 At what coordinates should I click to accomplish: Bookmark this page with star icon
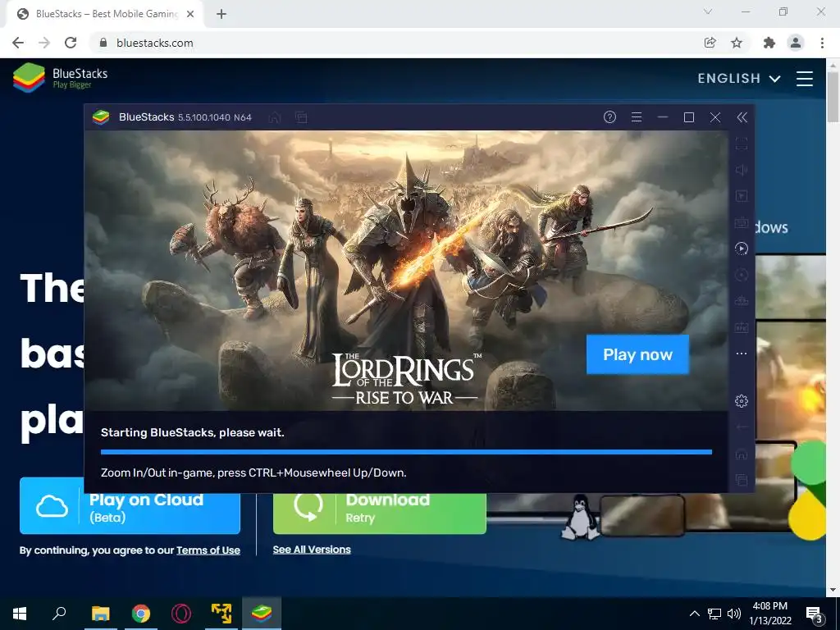click(737, 43)
